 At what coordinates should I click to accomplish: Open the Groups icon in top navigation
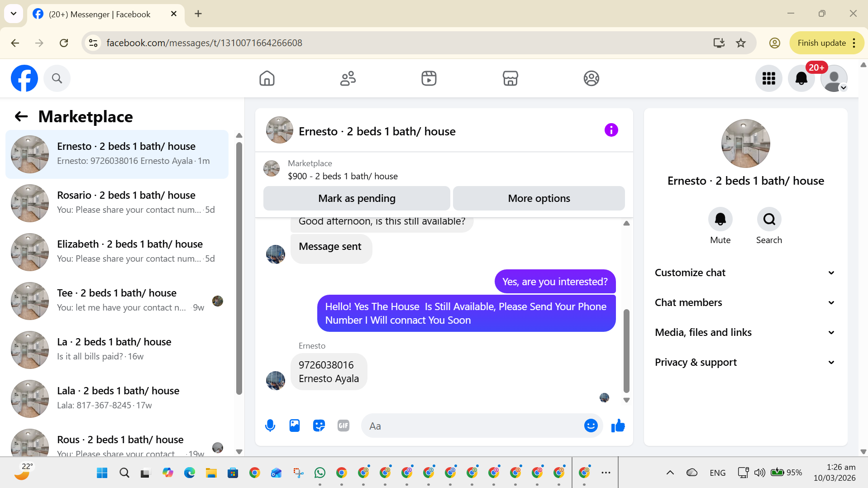pyautogui.click(x=591, y=78)
